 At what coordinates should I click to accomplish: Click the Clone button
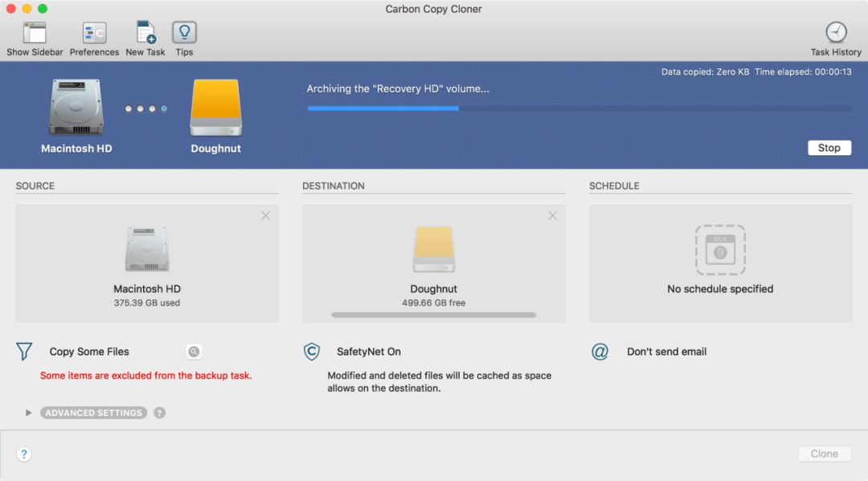pos(825,454)
